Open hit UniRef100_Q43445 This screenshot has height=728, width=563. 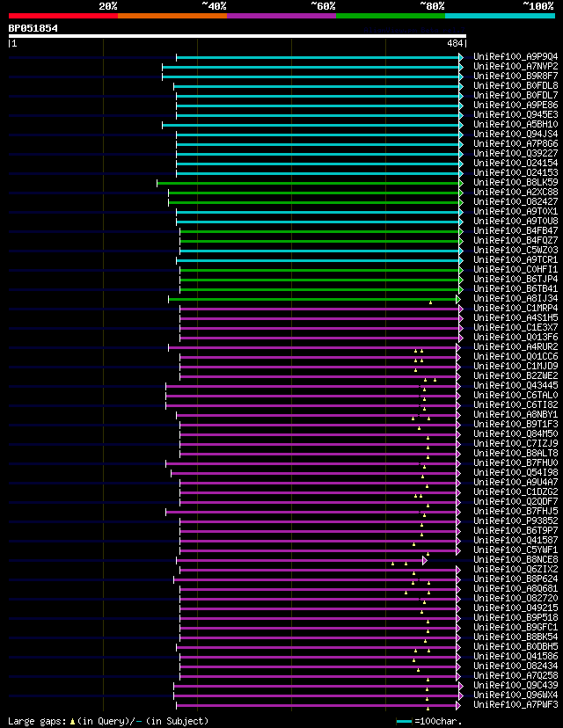[x=515, y=386]
